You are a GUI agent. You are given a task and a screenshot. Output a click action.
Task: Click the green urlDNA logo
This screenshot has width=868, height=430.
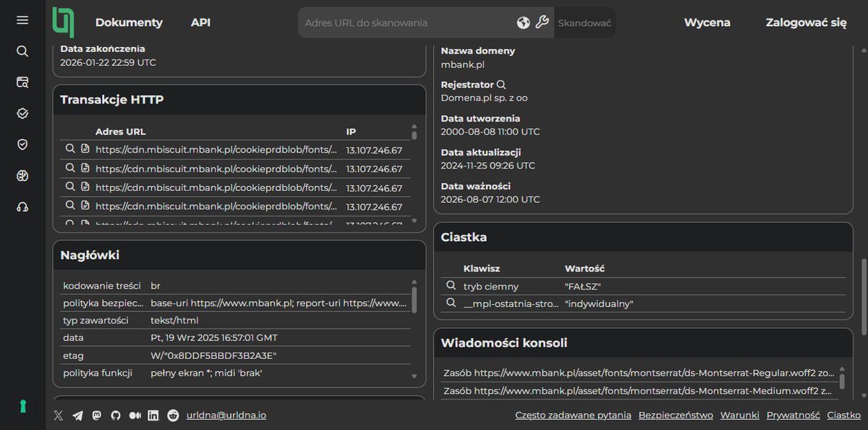[63, 22]
